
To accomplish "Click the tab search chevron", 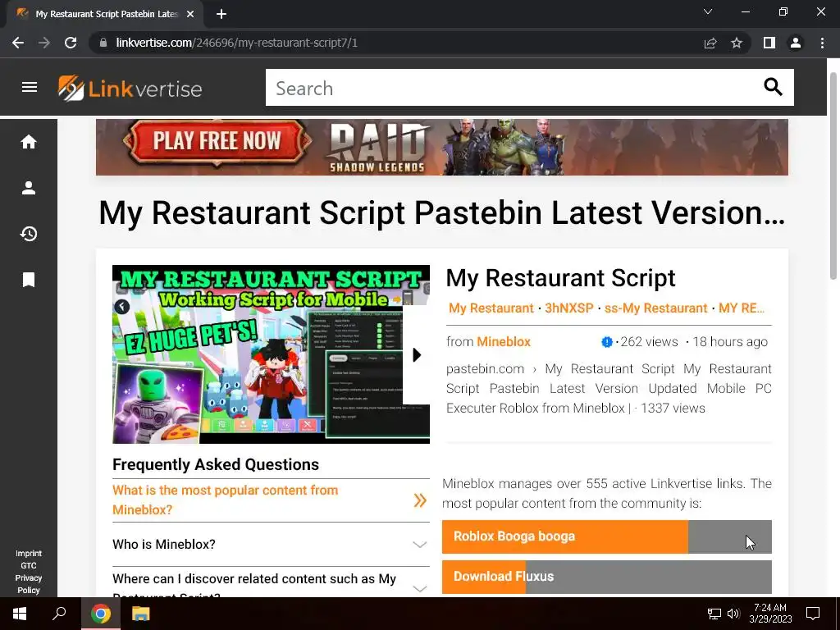I will (708, 11).
